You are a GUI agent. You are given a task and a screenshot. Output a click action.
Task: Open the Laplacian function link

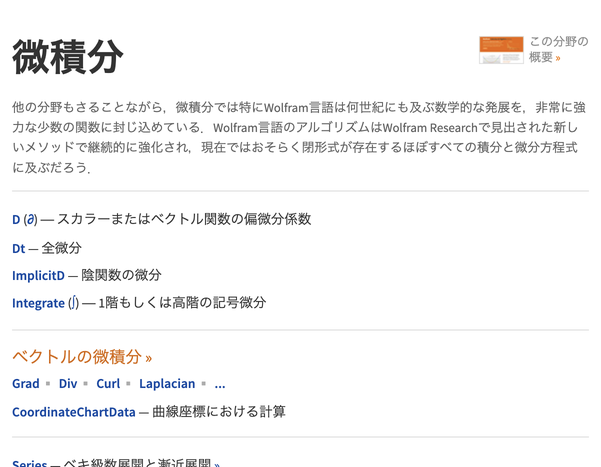click(167, 384)
